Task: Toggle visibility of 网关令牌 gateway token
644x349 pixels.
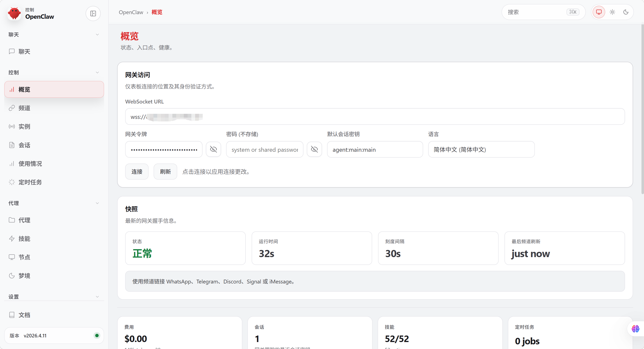Action: [x=213, y=149]
